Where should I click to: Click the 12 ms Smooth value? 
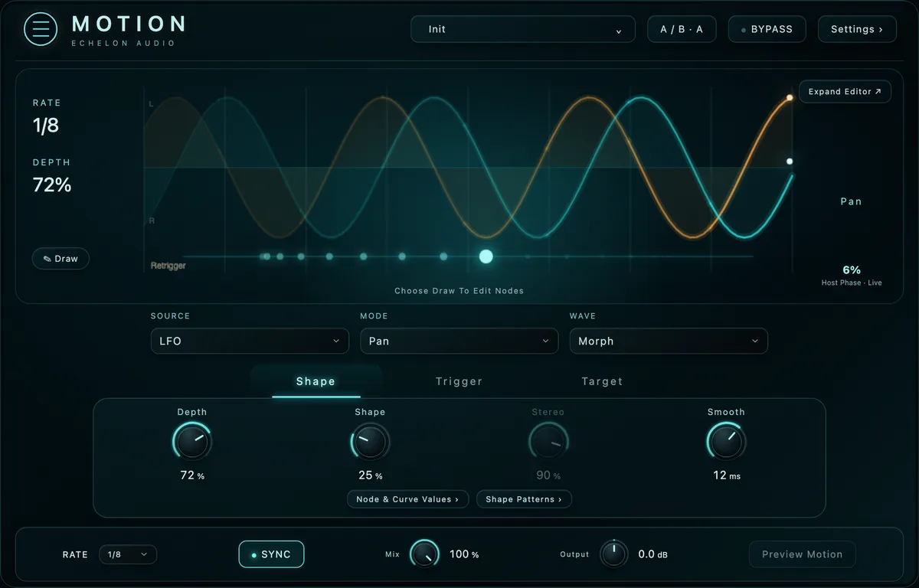click(726, 475)
